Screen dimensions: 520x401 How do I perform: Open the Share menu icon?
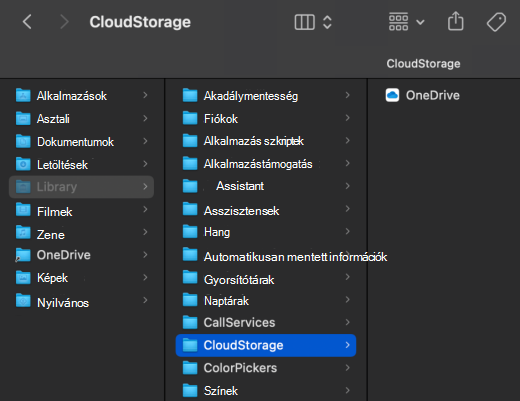(x=455, y=21)
